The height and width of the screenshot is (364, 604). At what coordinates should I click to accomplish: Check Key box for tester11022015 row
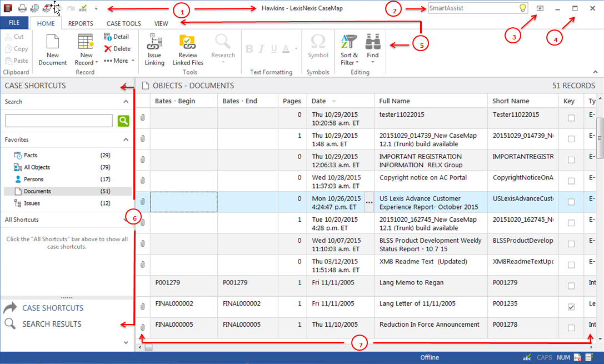(571, 118)
